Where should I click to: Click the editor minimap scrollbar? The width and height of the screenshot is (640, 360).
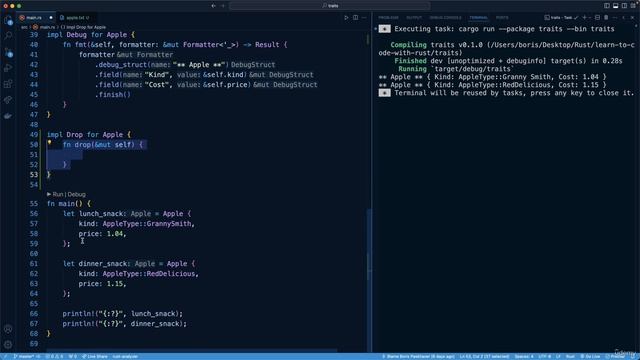[x=369, y=244]
